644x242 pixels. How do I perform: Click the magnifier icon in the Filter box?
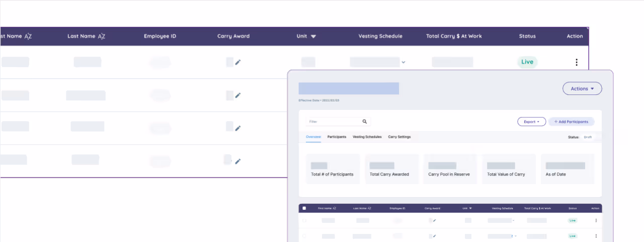click(x=365, y=122)
